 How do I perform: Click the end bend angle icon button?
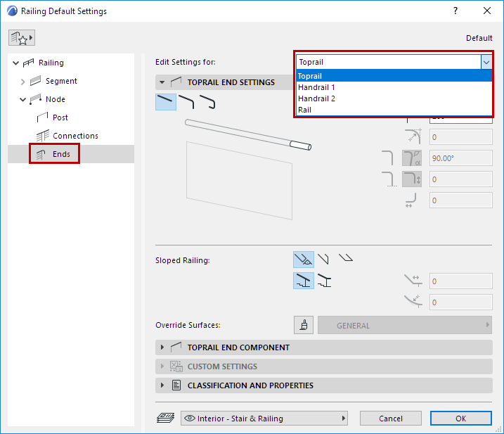coord(412,158)
